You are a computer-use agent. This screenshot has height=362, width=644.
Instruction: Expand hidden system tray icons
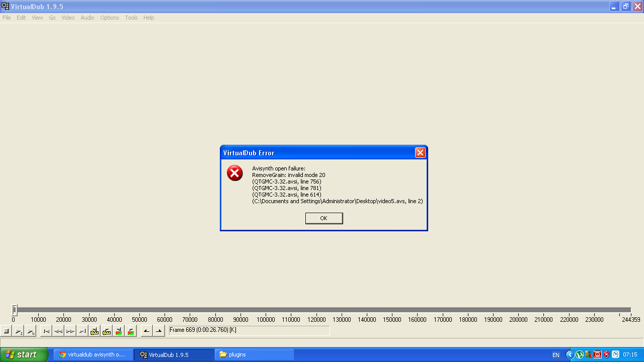coord(570,354)
